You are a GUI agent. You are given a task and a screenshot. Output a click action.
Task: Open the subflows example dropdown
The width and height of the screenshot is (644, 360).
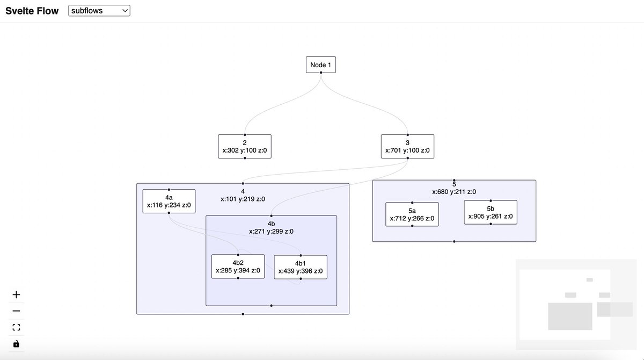(x=99, y=10)
